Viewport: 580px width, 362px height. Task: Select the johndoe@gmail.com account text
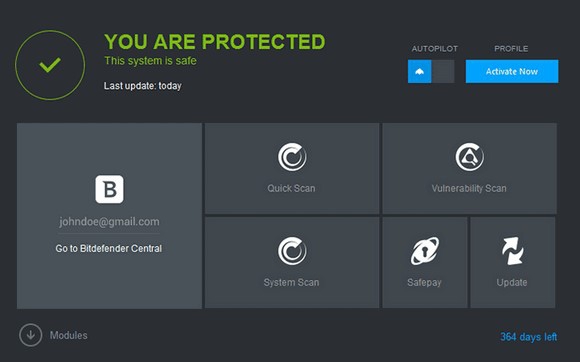pos(109,222)
